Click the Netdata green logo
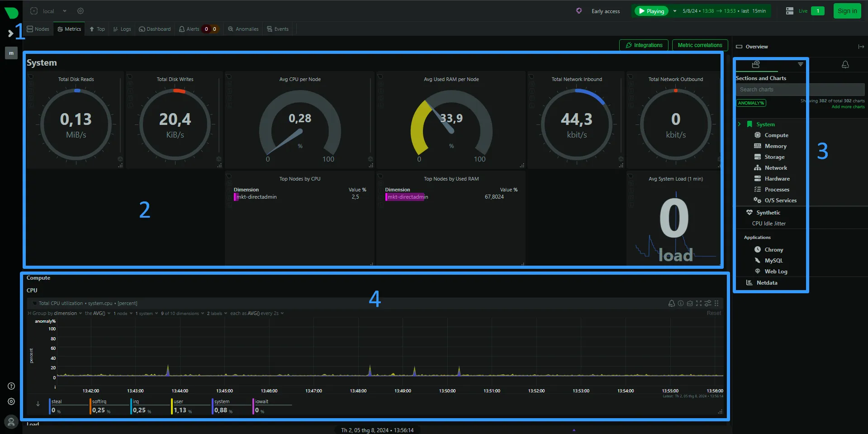868x434 pixels. pos(11,12)
